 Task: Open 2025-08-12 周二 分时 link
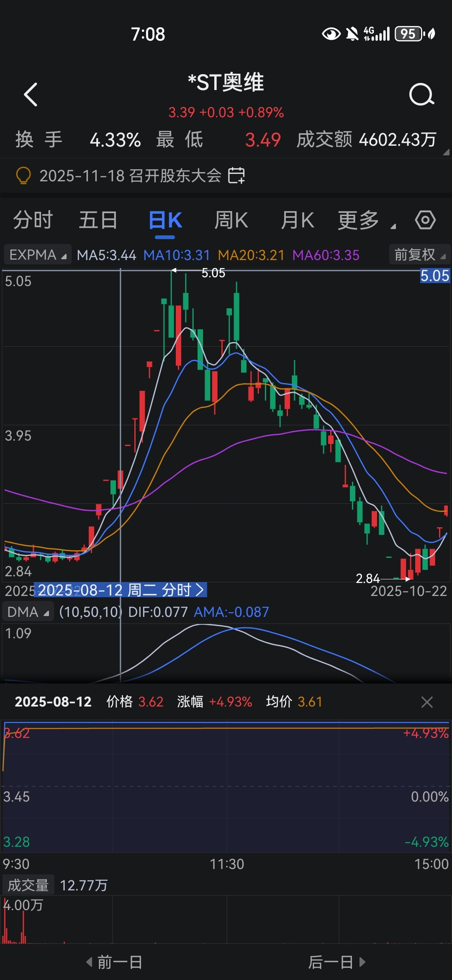point(121,590)
